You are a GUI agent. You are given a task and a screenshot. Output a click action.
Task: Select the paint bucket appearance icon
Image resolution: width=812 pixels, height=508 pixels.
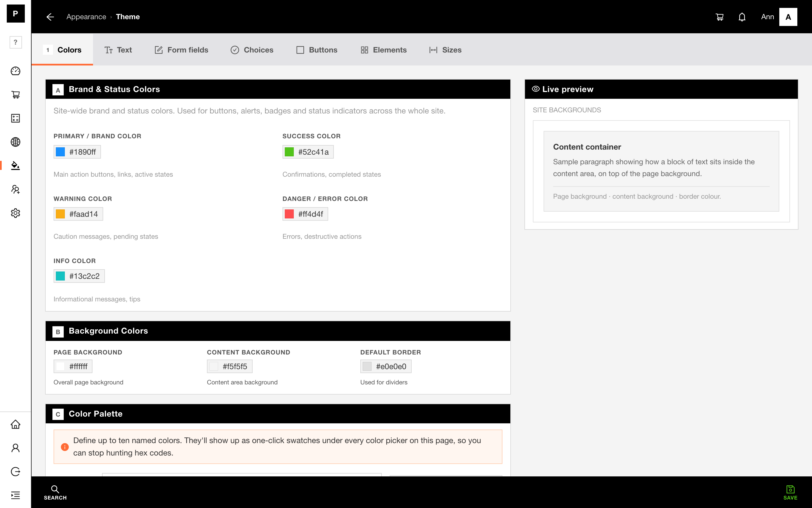[x=16, y=166]
